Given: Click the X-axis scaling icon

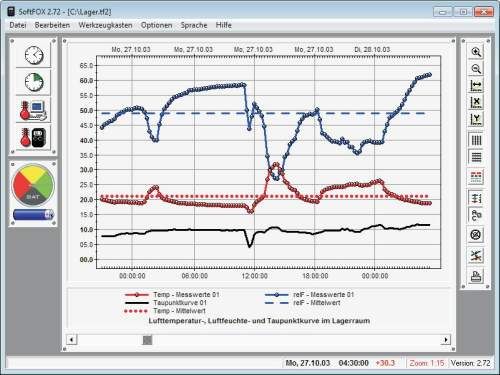Looking at the screenshot, I should point(476,102).
